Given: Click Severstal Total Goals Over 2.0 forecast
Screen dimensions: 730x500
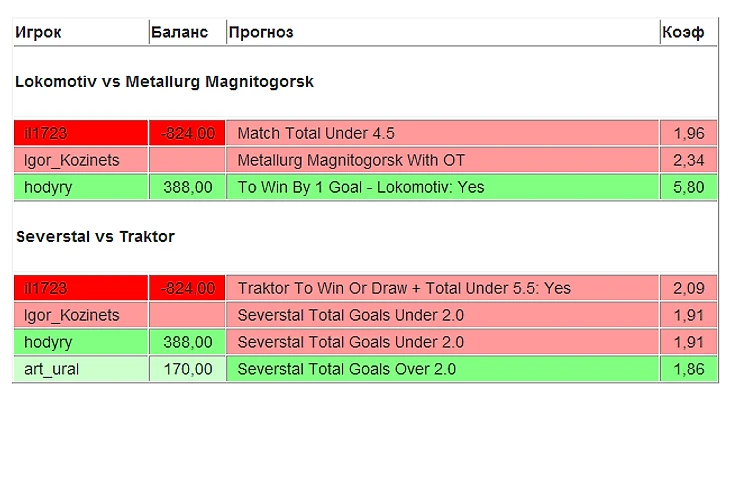Looking at the screenshot, I should 346,369.
